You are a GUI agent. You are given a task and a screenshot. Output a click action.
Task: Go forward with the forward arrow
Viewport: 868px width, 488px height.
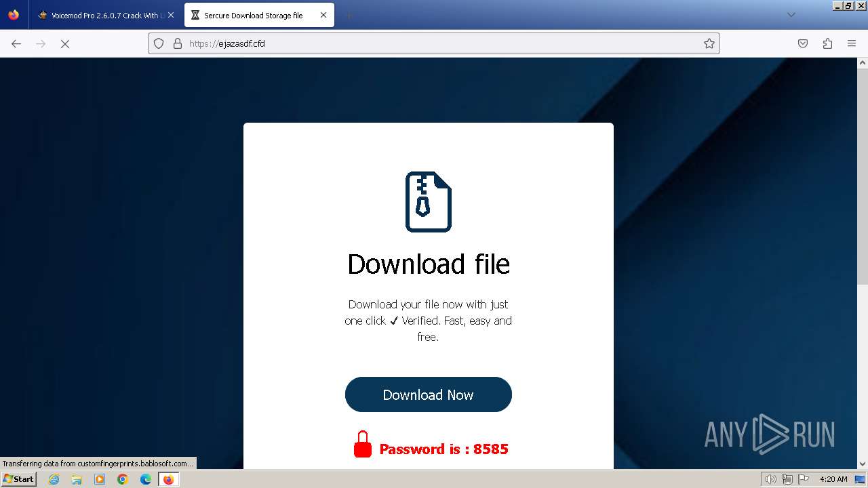click(x=41, y=43)
